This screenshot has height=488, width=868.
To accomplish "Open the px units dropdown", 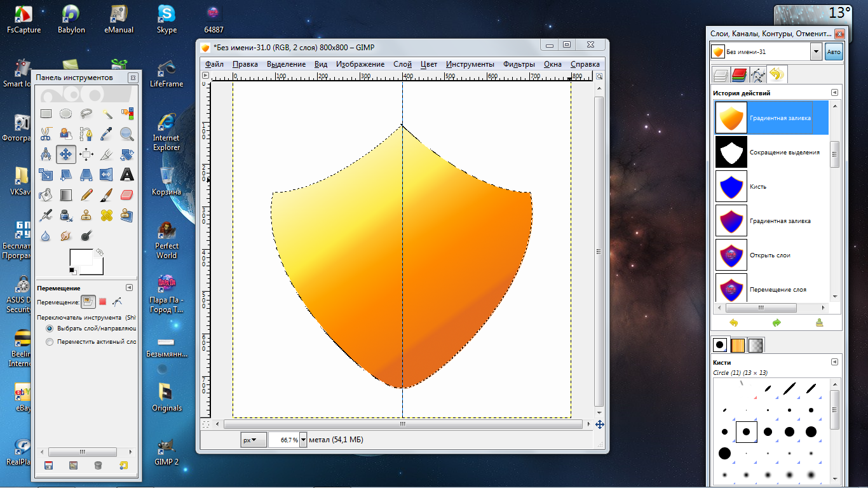I will pos(253,440).
